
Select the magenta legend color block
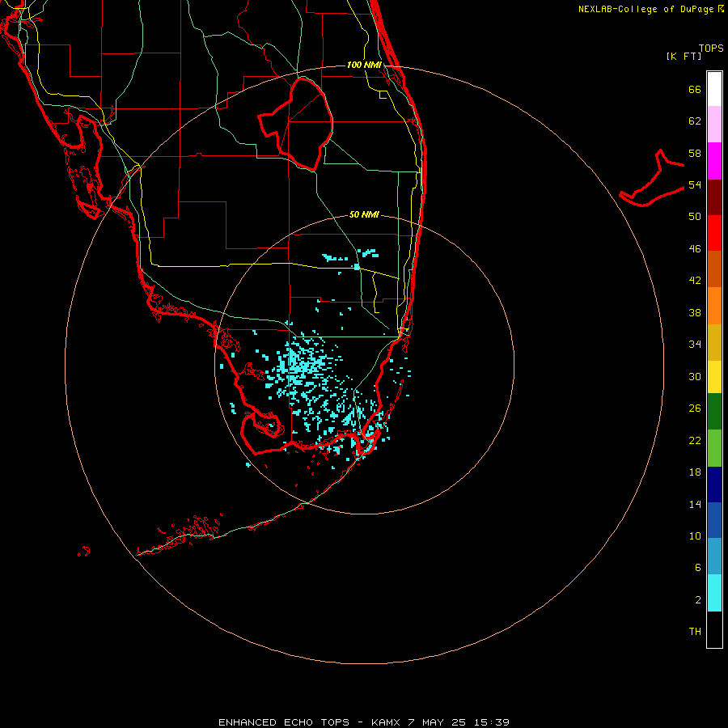tap(714, 161)
